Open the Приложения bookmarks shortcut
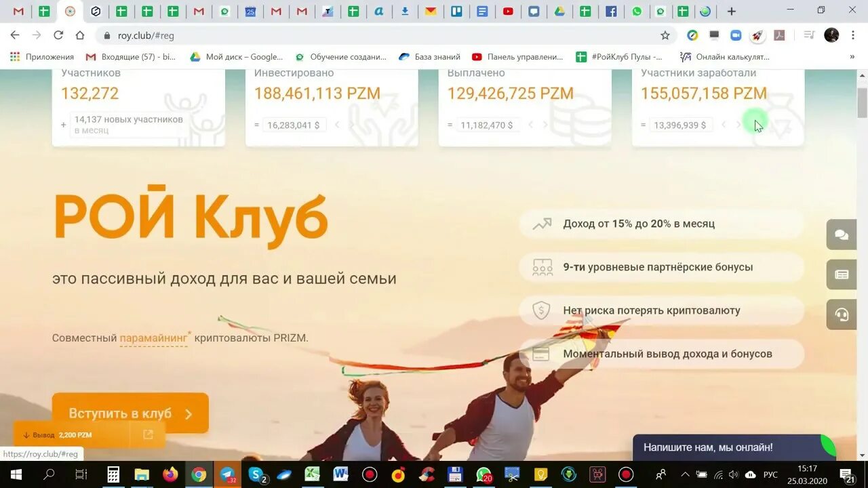Image resolution: width=868 pixels, height=488 pixels. pyautogui.click(x=42, y=57)
